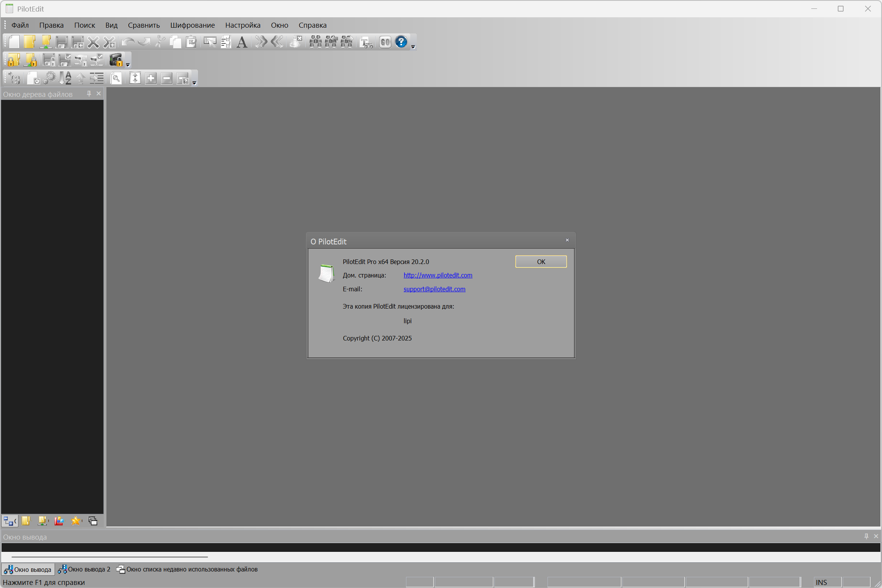The width and height of the screenshot is (882, 588).
Task: Click the Close file X icon
Action: coord(93,42)
